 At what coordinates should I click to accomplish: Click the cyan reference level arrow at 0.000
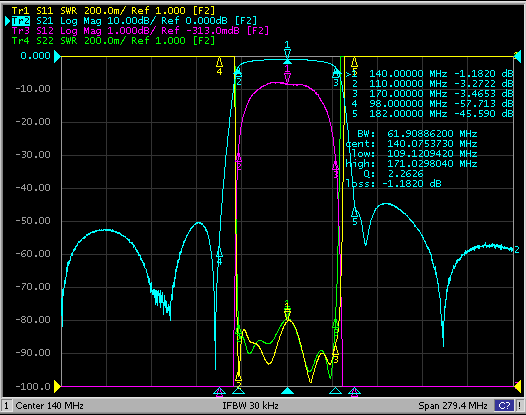57,56
